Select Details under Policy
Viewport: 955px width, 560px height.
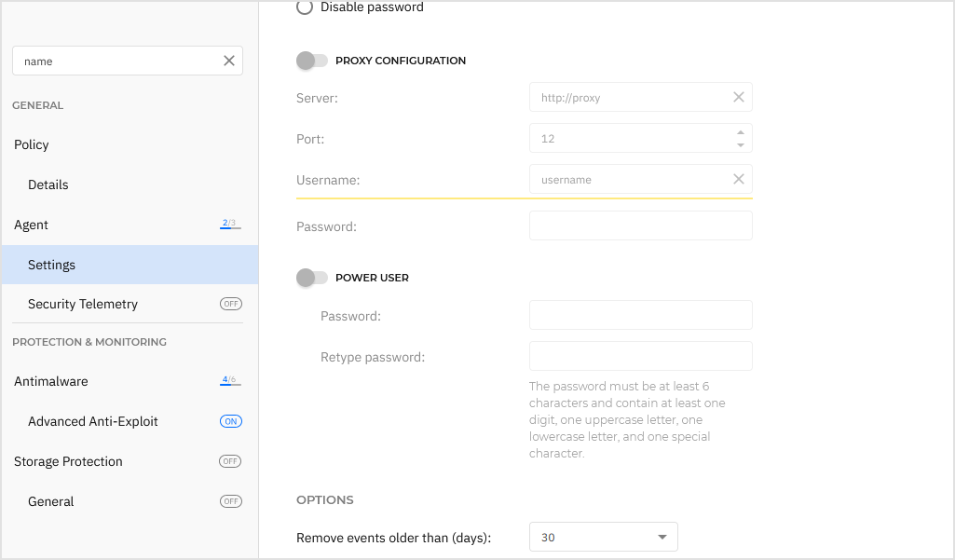click(48, 184)
